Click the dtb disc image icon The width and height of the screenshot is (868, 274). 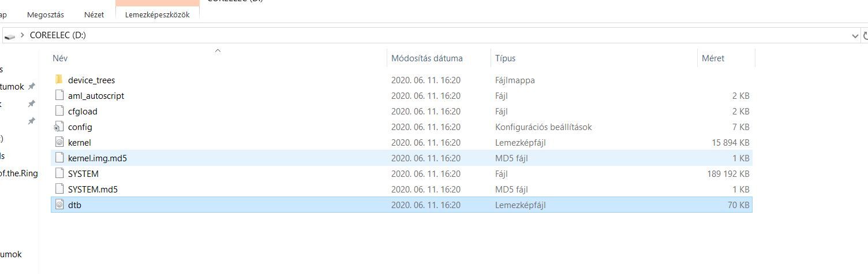(x=59, y=205)
